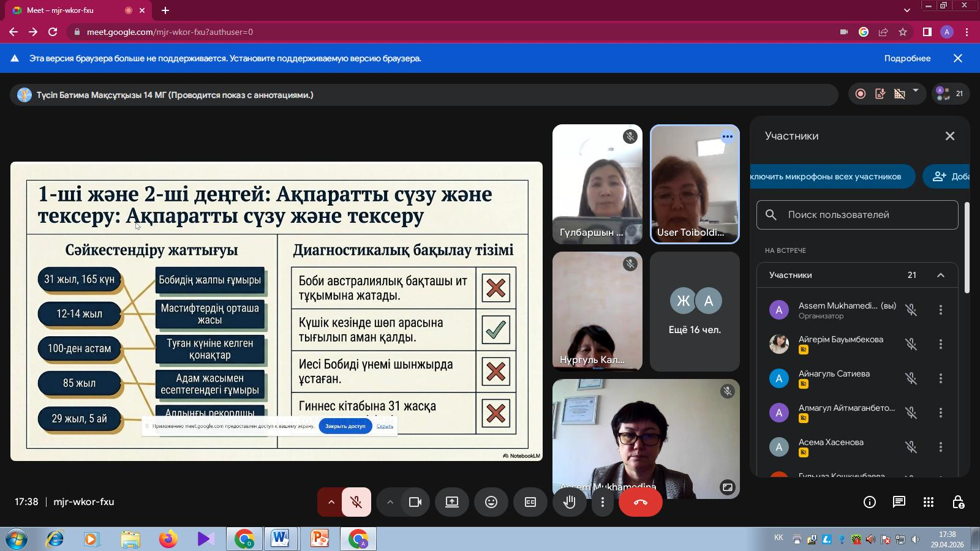Collapse the Участники 21 section chevron
The width and height of the screenshot is (980, 551).
pyautogui.click(x=941, y=275)
